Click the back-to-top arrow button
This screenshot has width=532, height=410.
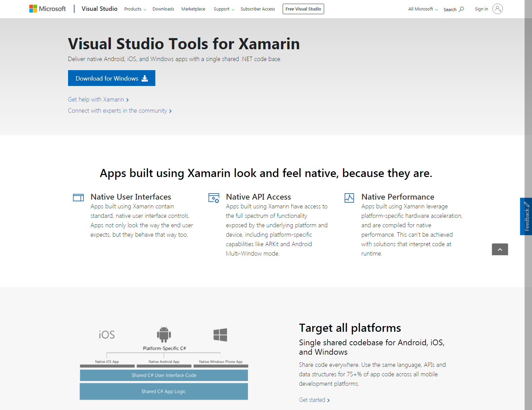[x=500, y=250]
